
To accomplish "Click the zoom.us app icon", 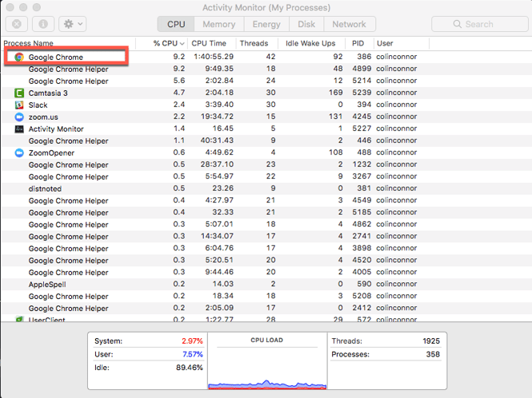I will click(x=19, y=117).
